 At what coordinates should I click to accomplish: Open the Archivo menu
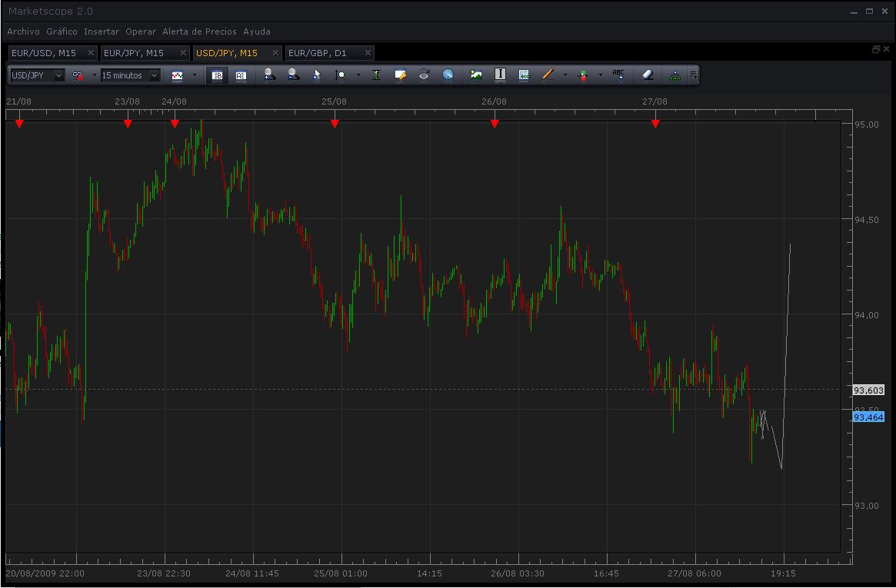pyautogui.click(x=23, y=32)
